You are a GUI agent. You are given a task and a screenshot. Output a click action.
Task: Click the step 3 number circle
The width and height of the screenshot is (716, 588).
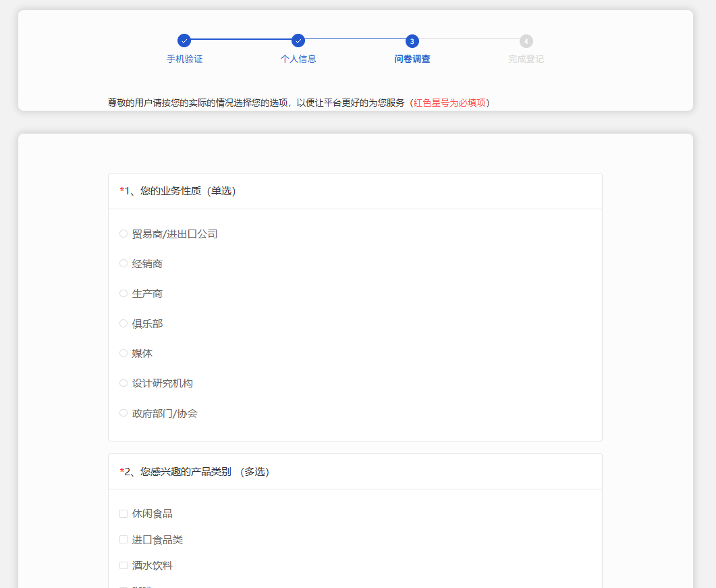tap(412, 41)
